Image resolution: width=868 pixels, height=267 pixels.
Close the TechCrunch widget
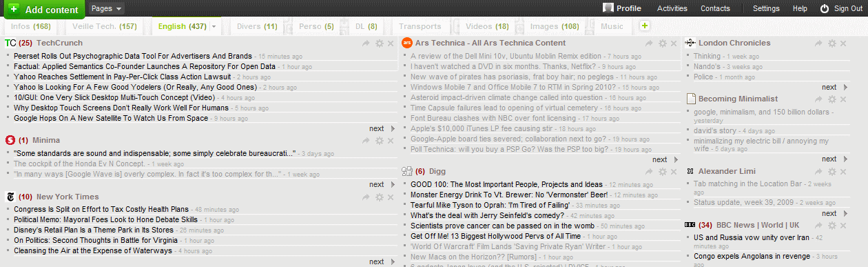pyautogui.click(x=390, y=43)
